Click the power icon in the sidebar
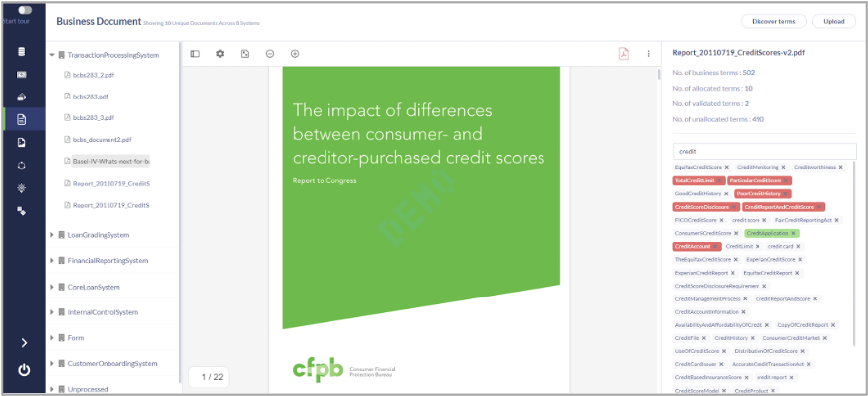This screenshot has width=868, height=396. 24,370
